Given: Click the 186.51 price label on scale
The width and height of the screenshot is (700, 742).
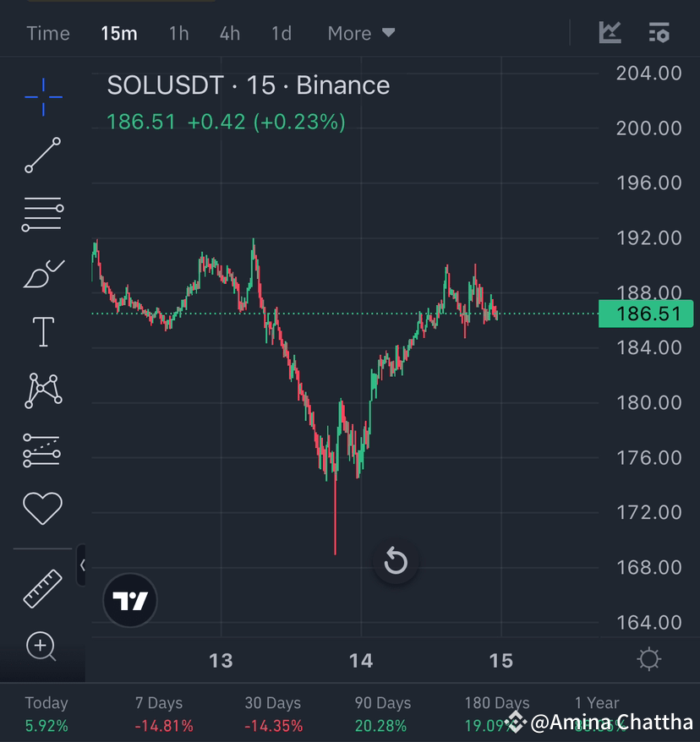Looking at the screenshot, I should (646, 313).
